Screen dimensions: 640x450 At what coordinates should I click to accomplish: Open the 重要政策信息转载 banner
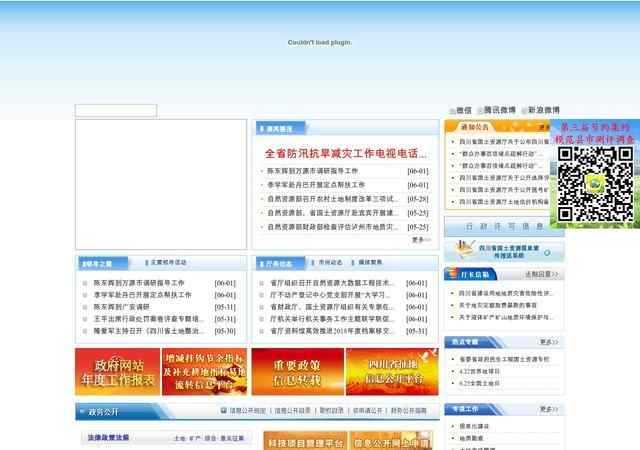(298, 372)
